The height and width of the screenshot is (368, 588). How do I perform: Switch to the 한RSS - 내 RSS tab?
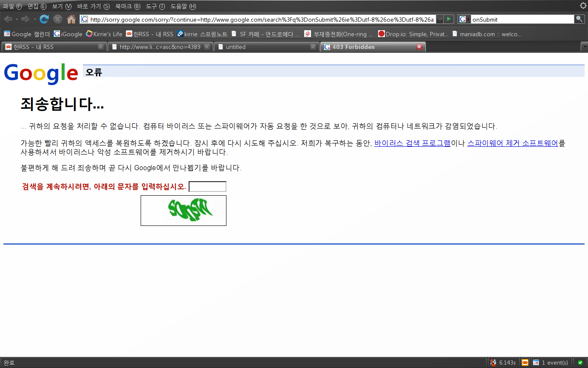click(x=54, y=47)
